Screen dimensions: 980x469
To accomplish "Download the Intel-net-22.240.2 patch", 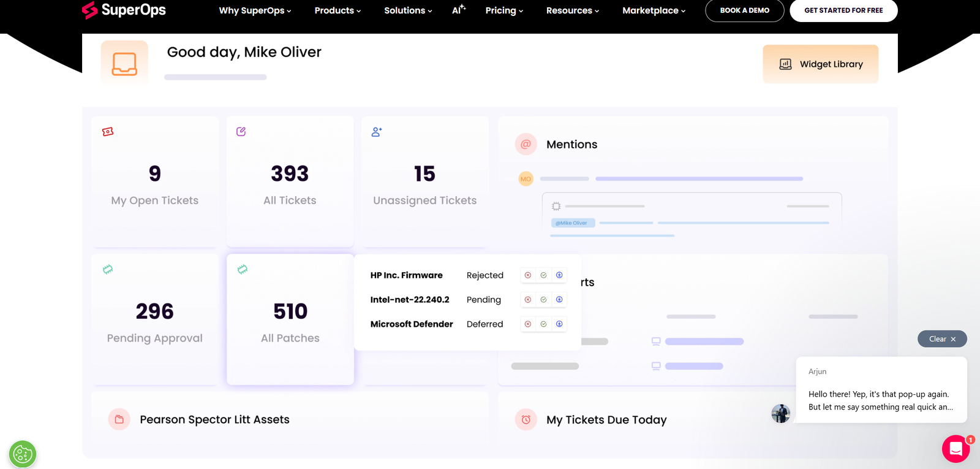I will click(559, 300).
